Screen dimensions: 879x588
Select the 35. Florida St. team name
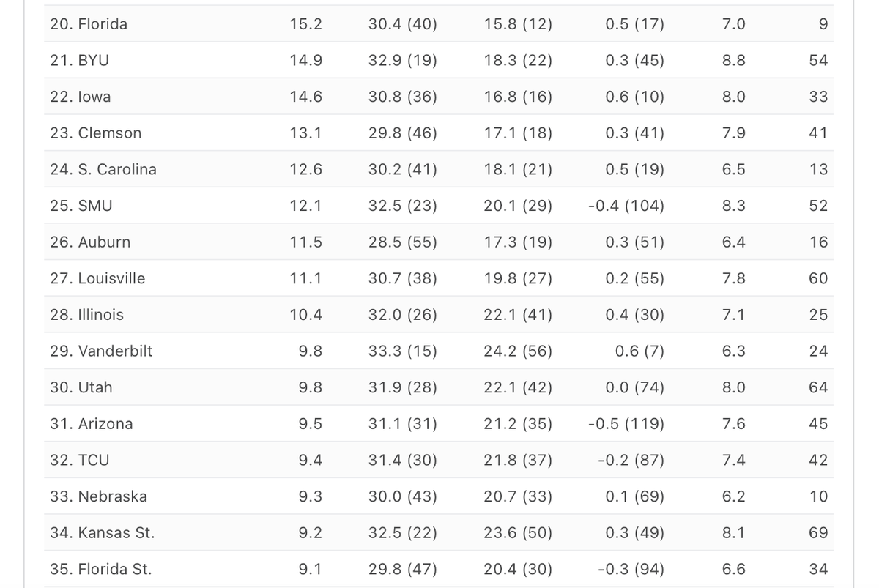(101, 569)
